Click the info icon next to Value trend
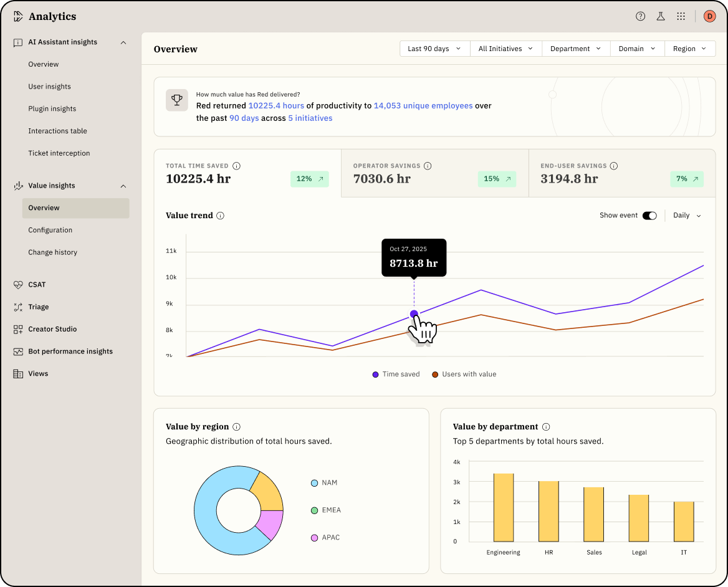Image resolution: width=728 pixels, height=587 pixels. [221, 216]
